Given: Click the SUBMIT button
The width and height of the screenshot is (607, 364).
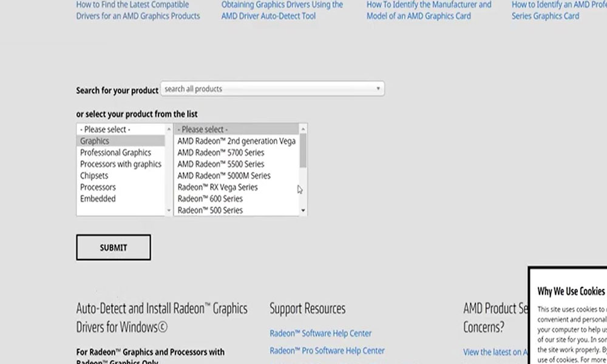Looking at the screenshot, I should pyautogui.click(x=114, y=247).
